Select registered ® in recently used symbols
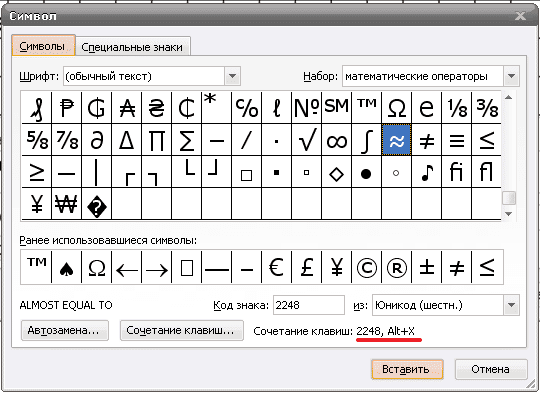This screenshot has width=540, height=393. click(396, 267)
